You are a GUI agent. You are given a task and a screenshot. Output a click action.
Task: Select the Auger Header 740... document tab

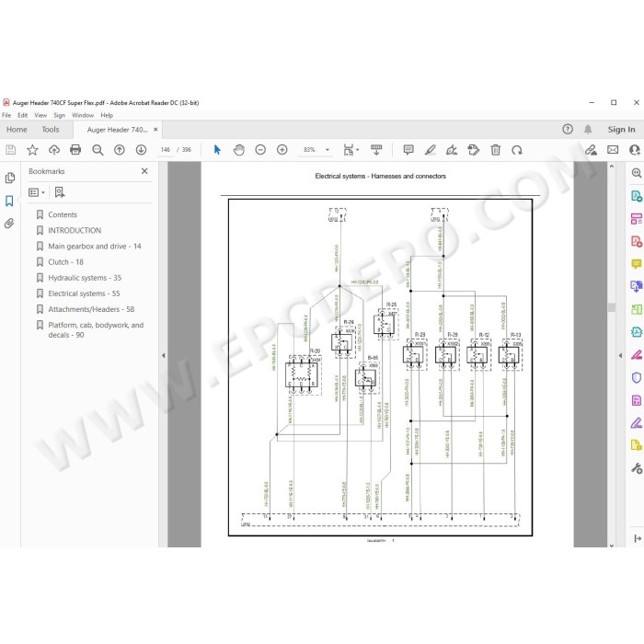coord(117,130)
